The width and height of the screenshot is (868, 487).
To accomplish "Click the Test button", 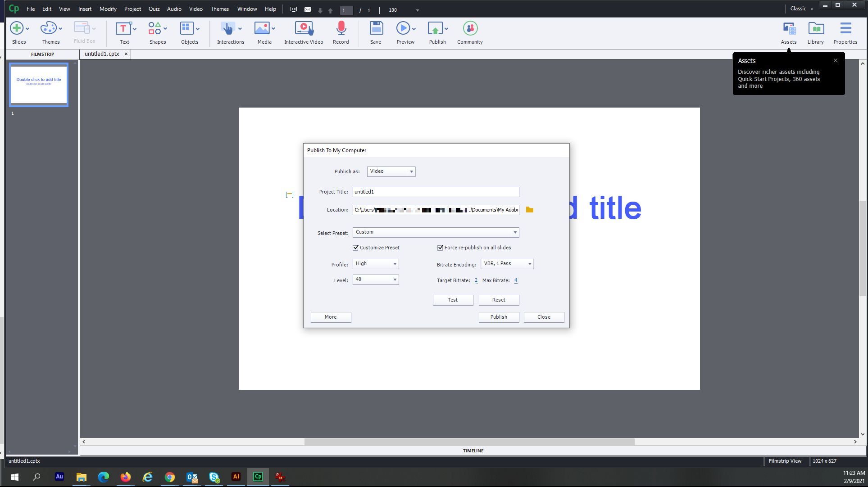I will pos(453,300).
